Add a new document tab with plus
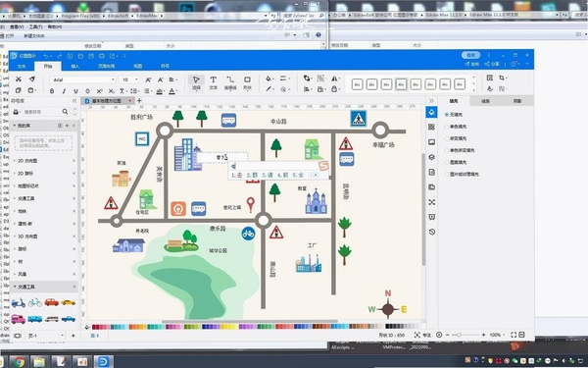Image resolution: width=588 pixels, height=368 pixels. coord(139,101)
